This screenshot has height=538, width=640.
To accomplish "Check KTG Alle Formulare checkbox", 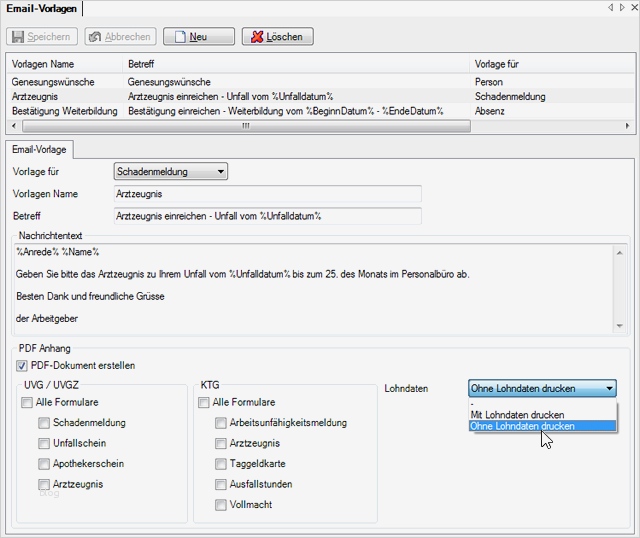I will coord(204,402).
